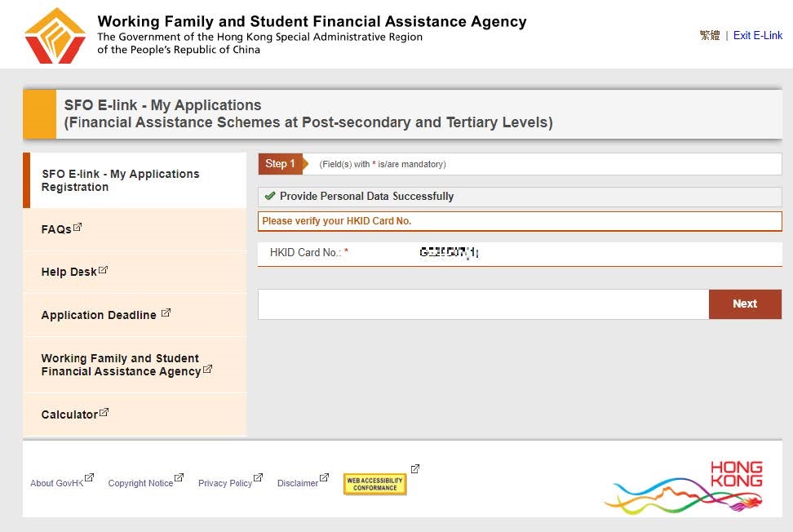The width and height of the screenshot is (793, 532).
Task: Open Application Deadline sidebar item
Action: tap(99, 316)
